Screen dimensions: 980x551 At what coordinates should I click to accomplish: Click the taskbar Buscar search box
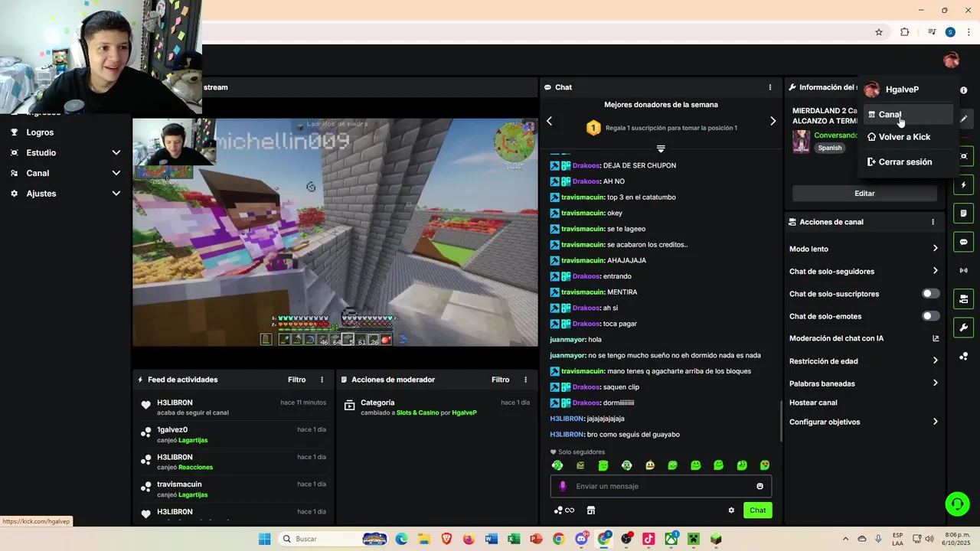point(333,539)
